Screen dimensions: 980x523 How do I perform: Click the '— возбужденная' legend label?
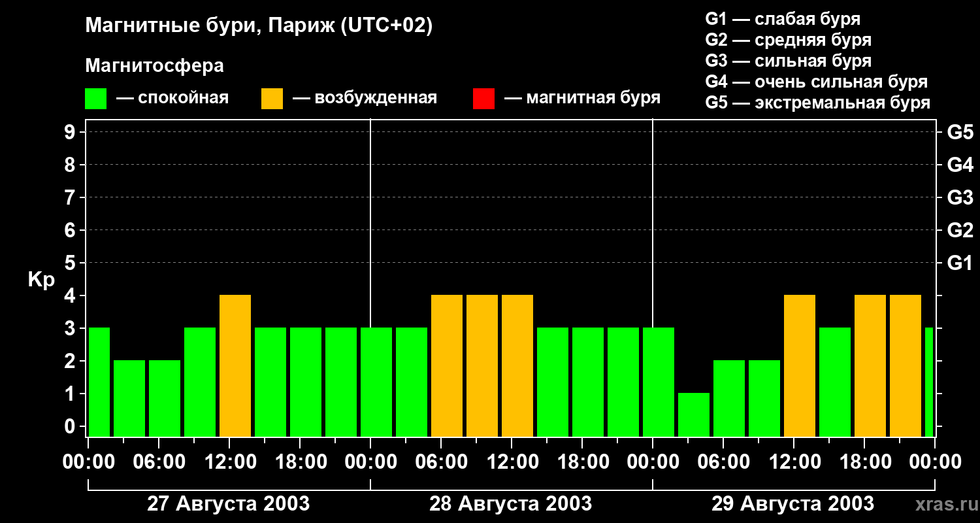click(x=365, y=99)
